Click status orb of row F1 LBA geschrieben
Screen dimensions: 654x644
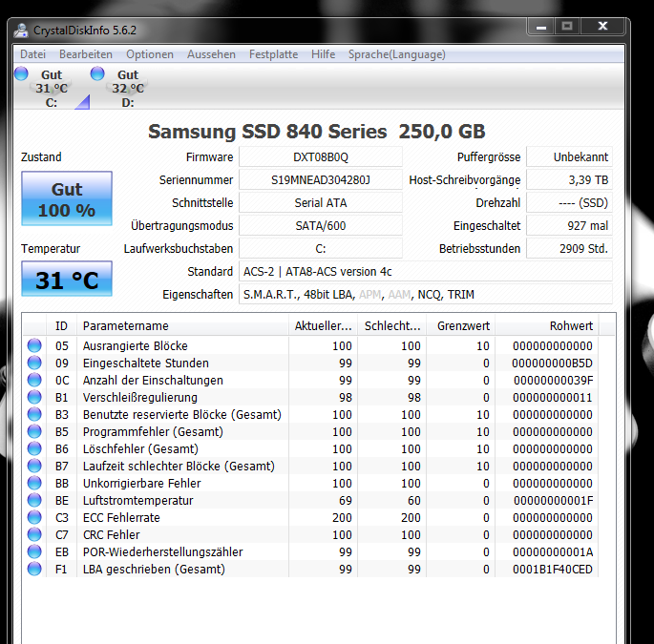click(x=34, y=569)
